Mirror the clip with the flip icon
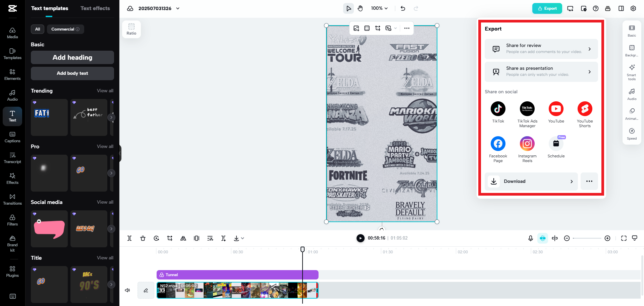This screenshot has width=644, height=306. click(183, 238)
